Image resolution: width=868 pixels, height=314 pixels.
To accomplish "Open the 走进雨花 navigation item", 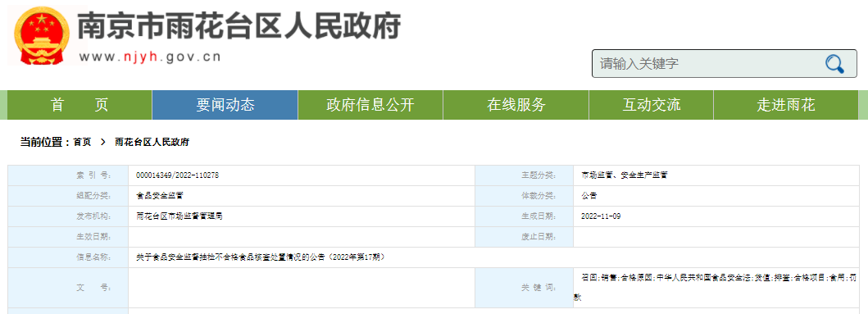I will coord(786,105).
